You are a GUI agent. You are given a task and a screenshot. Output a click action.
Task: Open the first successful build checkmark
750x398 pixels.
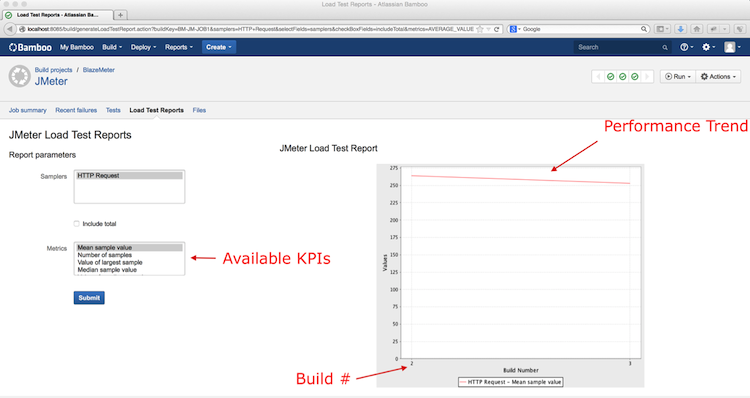(610, 77)
